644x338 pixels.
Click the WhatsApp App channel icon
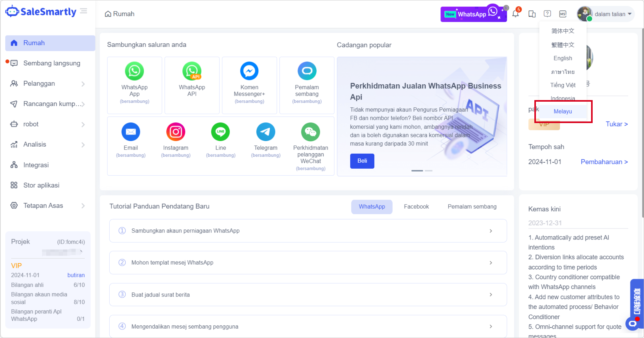click(134, 71)
